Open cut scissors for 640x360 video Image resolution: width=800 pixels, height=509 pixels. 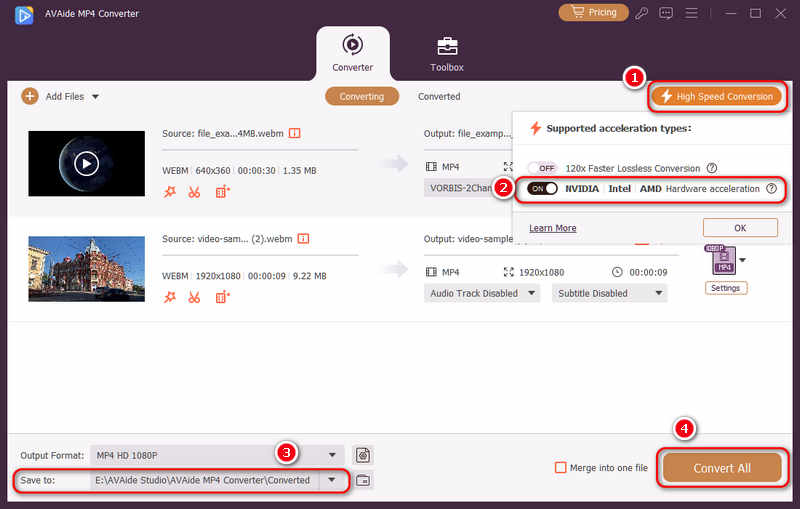click(x=194, y=192)
